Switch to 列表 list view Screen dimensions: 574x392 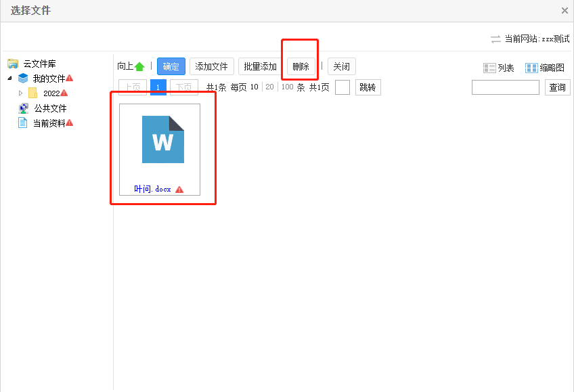click(506, 68)
